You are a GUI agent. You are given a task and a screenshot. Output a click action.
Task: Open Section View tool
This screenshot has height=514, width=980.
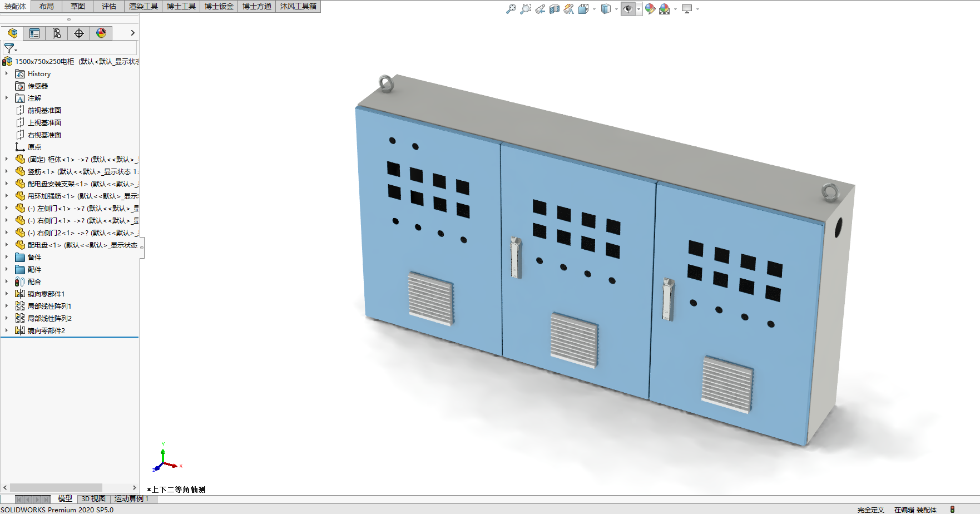[555, 9]
